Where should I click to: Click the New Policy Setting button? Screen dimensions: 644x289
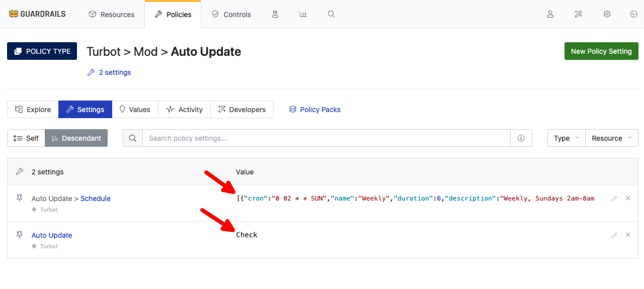pyautogui.click(x=601, y=51)
